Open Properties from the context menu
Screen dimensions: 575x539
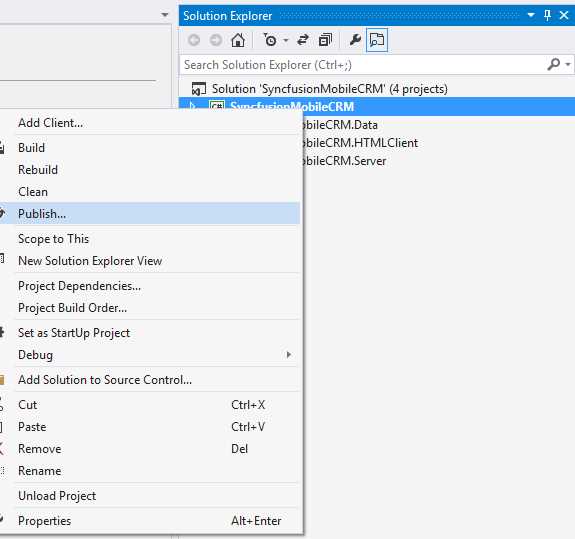point(150,521)
